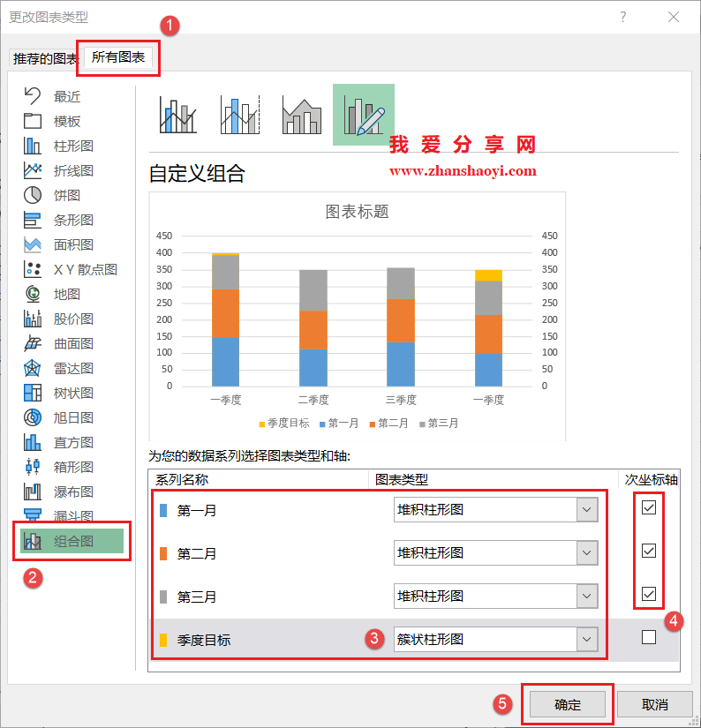Image resolution: width=701 pixels, height=728 pixels.
Task: Open chart type dropdown for 第三月
Action: tap(587, 597)
